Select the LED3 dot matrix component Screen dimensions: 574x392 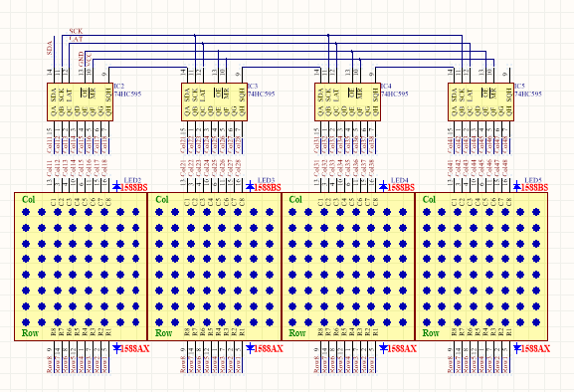pos(214,267)
